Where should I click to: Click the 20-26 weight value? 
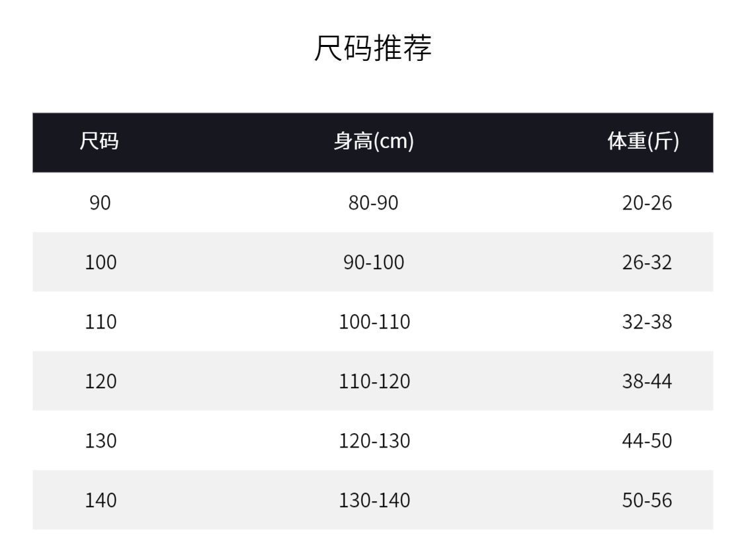click(x=647, y=203)
